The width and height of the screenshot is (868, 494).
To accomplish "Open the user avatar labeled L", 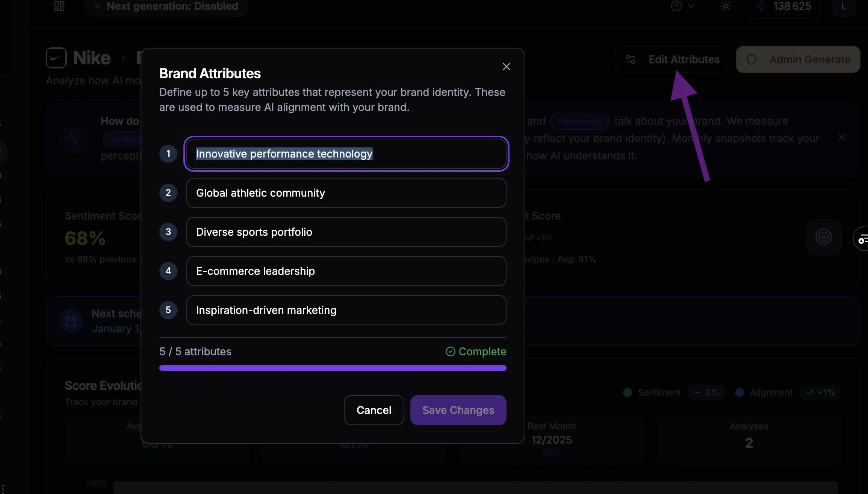I will coord(844,6).
